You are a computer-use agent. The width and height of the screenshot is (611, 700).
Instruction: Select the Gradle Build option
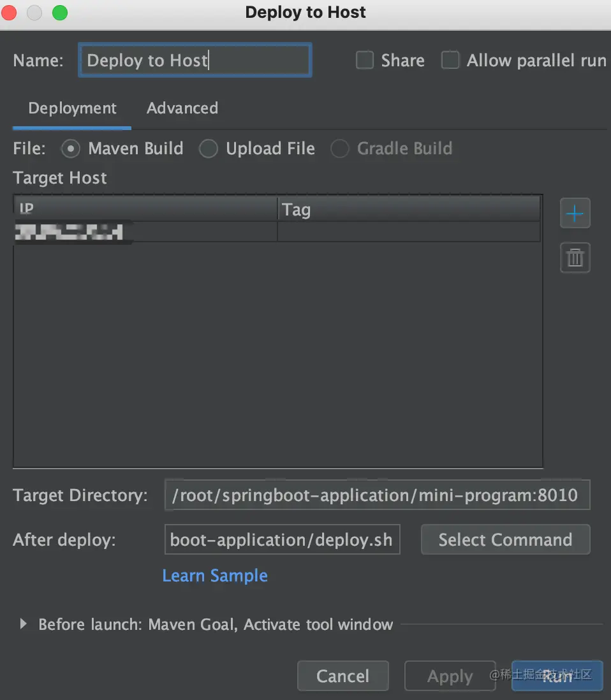(x=340, y=149)
